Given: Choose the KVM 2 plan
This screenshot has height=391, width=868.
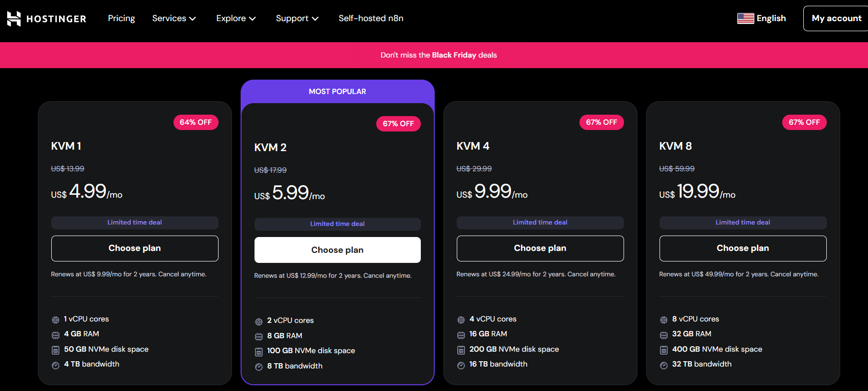Looking at the screenshot, I should [337, 249].
